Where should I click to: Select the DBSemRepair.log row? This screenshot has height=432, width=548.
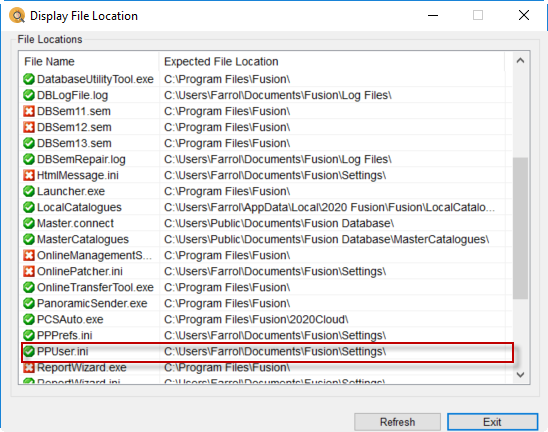[266, 159]
